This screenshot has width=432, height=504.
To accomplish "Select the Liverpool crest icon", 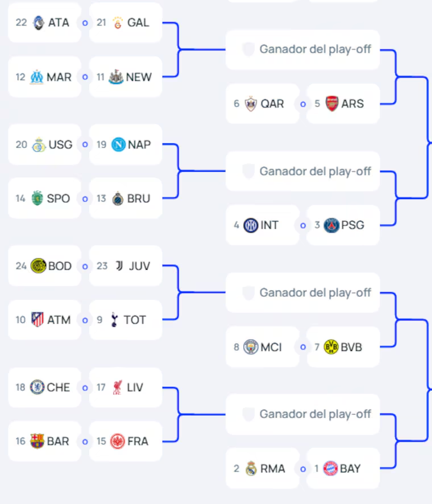I will pos(118,387).
